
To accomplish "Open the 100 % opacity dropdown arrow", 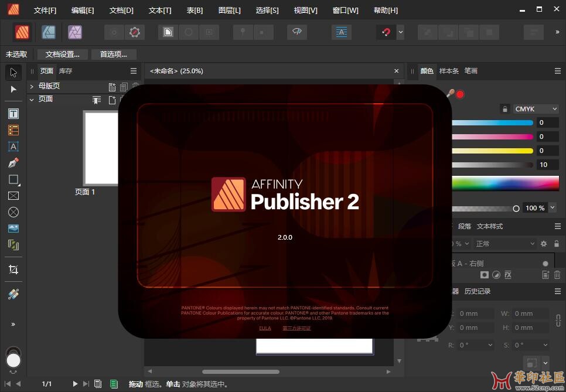I will pyautogui.click(x=553, y=207).
